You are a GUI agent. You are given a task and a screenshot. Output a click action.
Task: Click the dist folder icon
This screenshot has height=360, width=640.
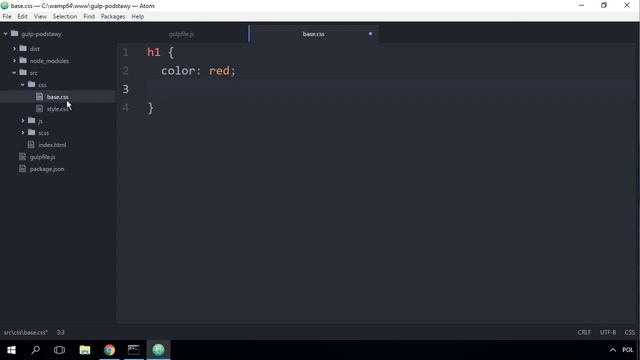pos(23,49)
